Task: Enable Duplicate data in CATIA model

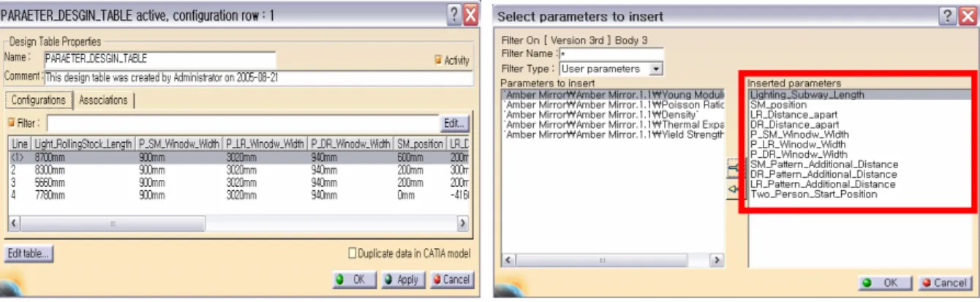Action: click(353, 254)
